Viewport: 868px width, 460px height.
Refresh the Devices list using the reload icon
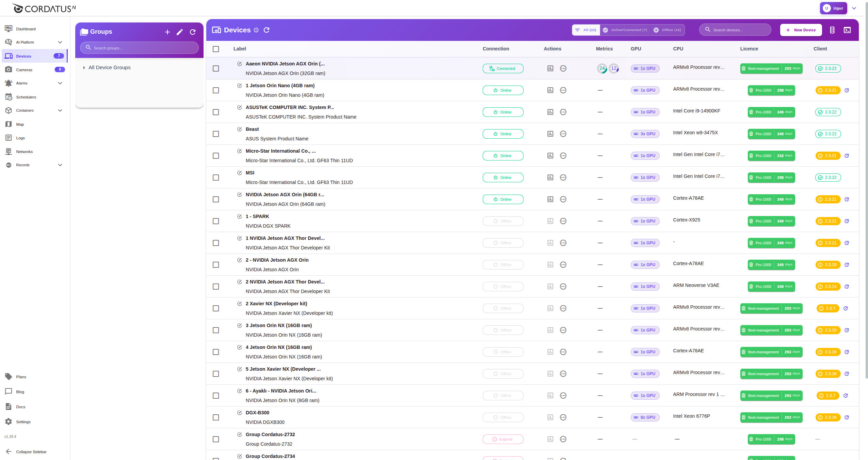pyautogui.click(x=267, y=30)
